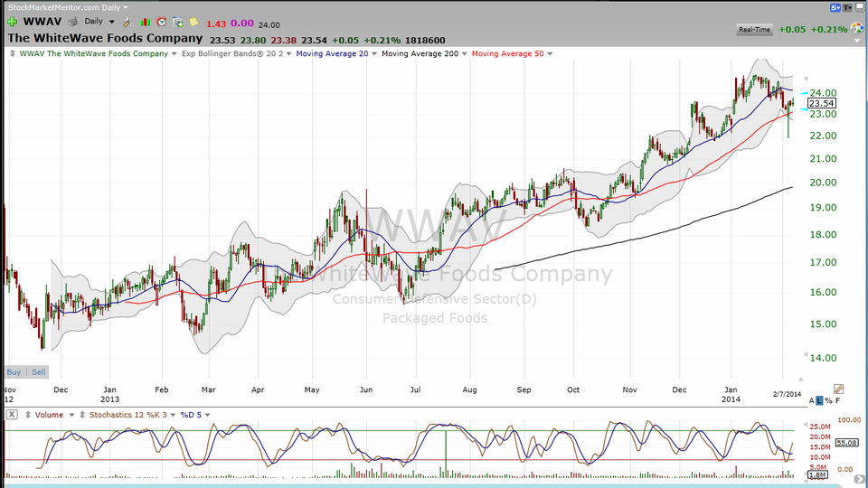Expand Moving Average 50 dropdown
The image size is (868, 488).
point(549,53)
